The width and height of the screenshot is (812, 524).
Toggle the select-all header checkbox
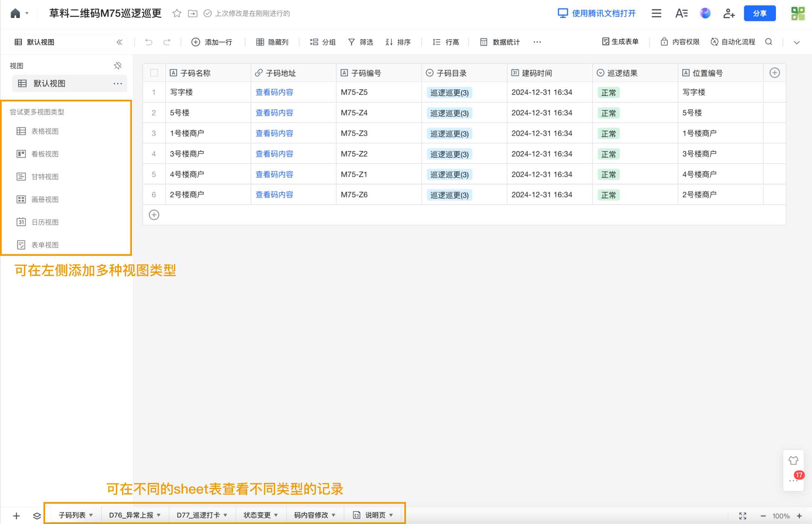154,73
